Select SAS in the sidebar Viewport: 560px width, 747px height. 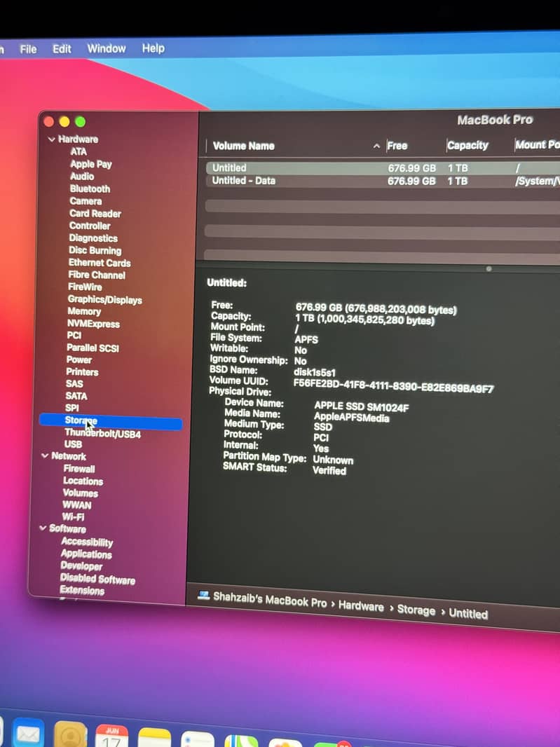click(x=74, y=384)
